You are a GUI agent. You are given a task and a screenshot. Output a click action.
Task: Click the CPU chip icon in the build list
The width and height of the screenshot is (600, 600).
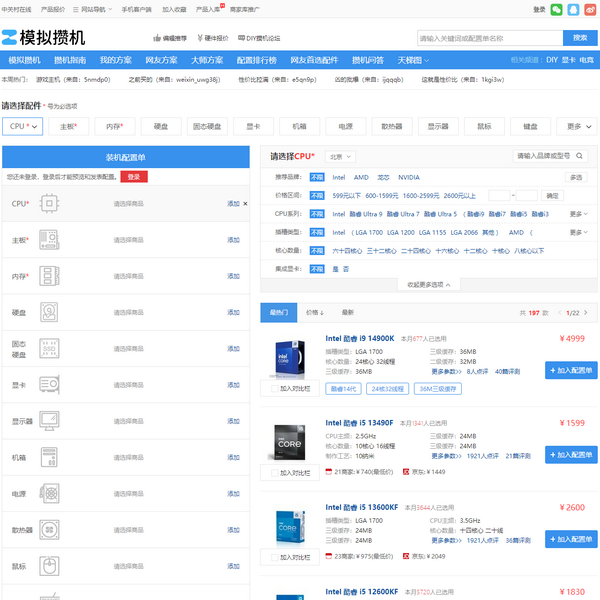tap(50, 203)
